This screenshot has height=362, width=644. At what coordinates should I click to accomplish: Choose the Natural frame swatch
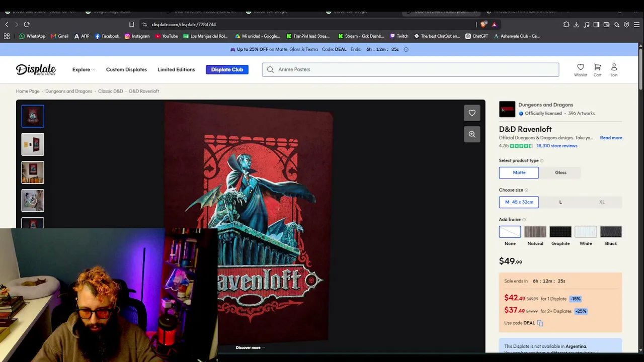(x=535, y=232)
